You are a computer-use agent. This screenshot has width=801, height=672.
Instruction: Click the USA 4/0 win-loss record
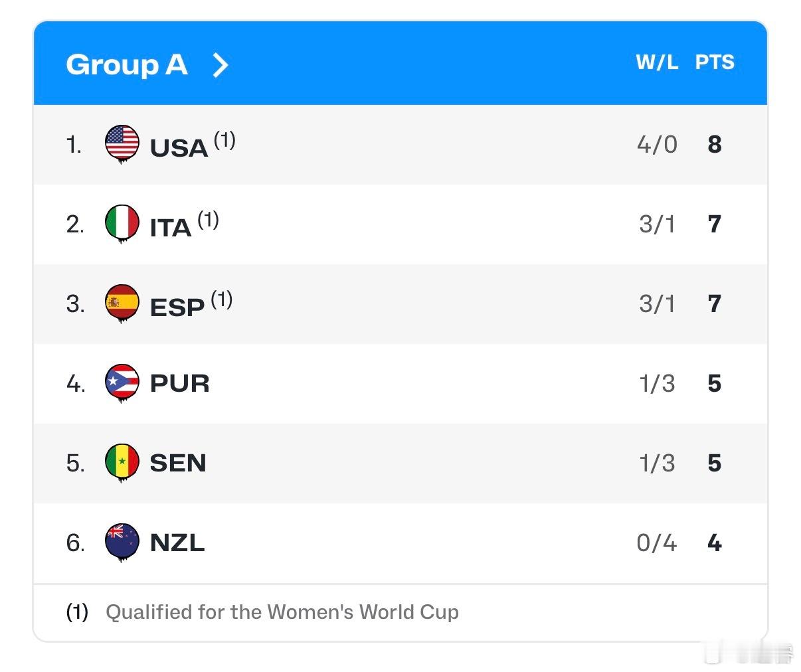point(657,144)
